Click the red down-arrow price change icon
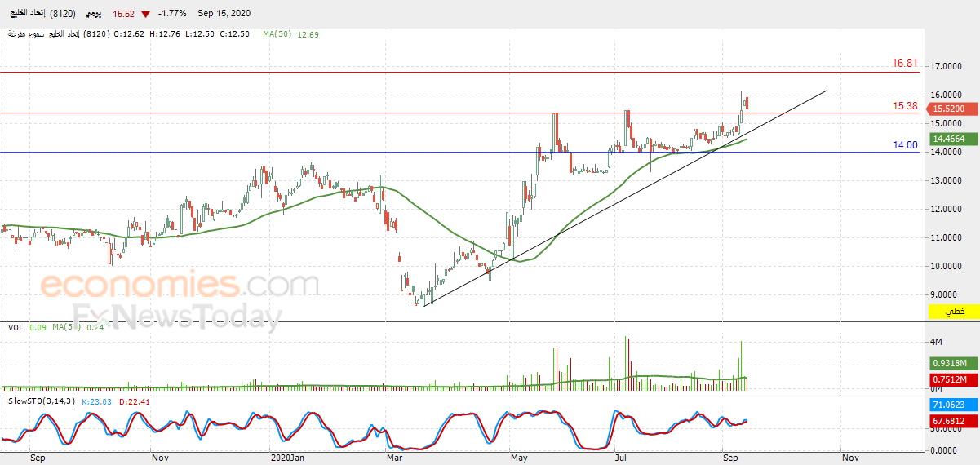980x465 pixels. pyautogui.click(x=145, y=14)
